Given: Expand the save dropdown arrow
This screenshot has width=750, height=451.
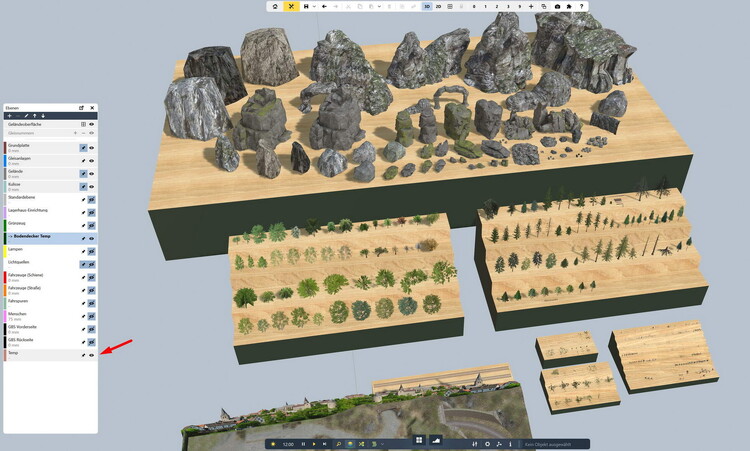Looking at the screenshot, I should coord(316,6).
